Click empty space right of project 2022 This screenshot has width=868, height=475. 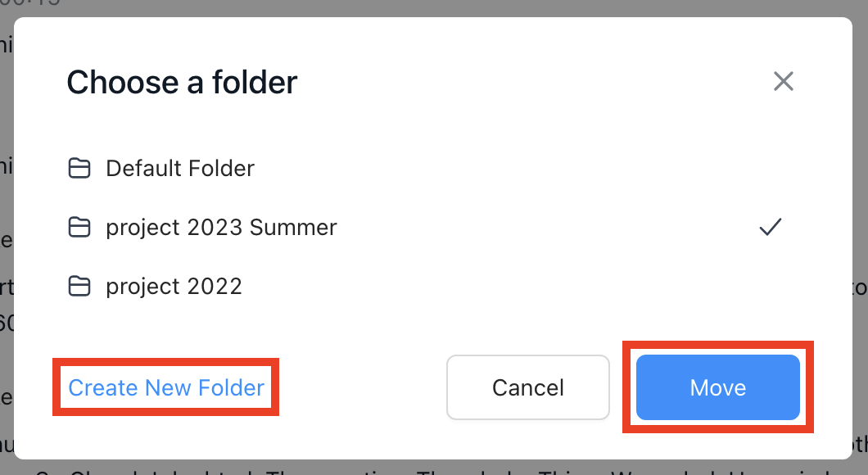tap(498, 286)
